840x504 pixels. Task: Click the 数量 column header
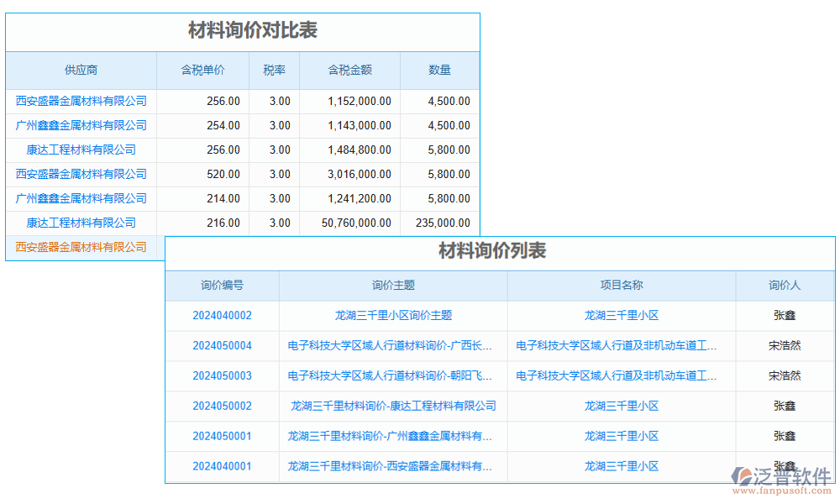(x=439, y=71)
